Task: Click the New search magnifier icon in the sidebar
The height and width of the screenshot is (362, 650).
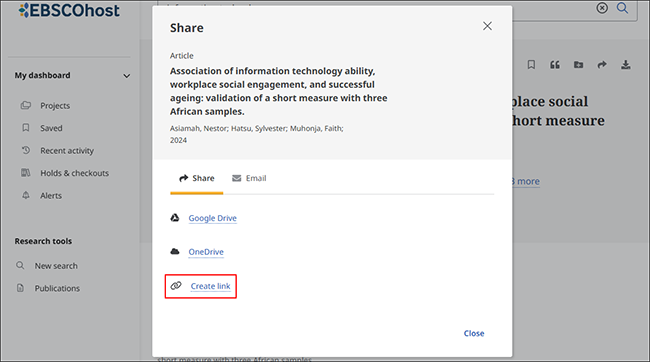Action: coord(20,265)
